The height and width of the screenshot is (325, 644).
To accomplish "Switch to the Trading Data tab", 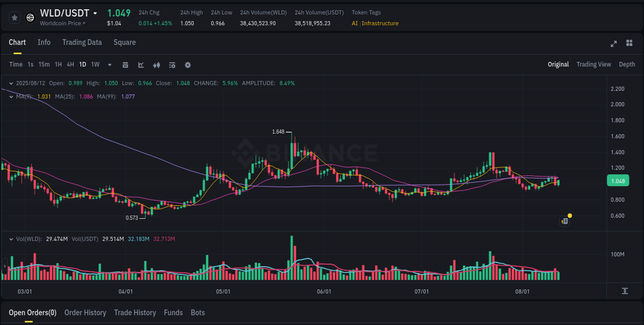I will click(x=82, y=42).
